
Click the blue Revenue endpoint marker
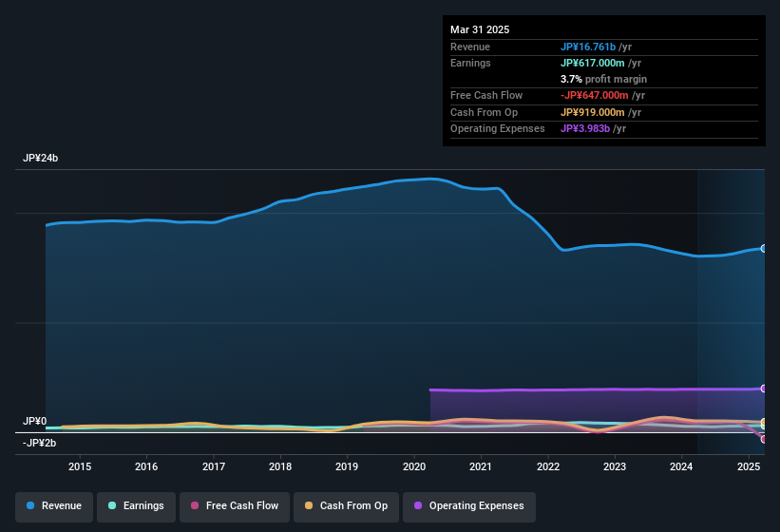764,249
